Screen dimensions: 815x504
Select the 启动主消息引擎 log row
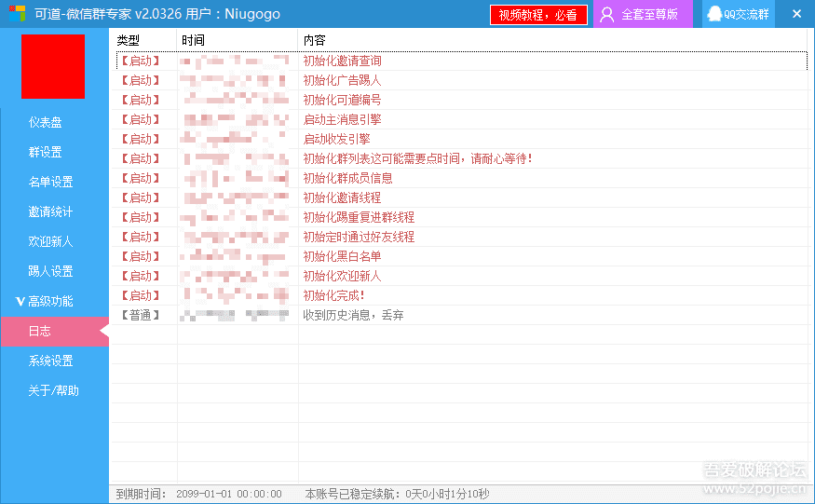pos(461,119)
